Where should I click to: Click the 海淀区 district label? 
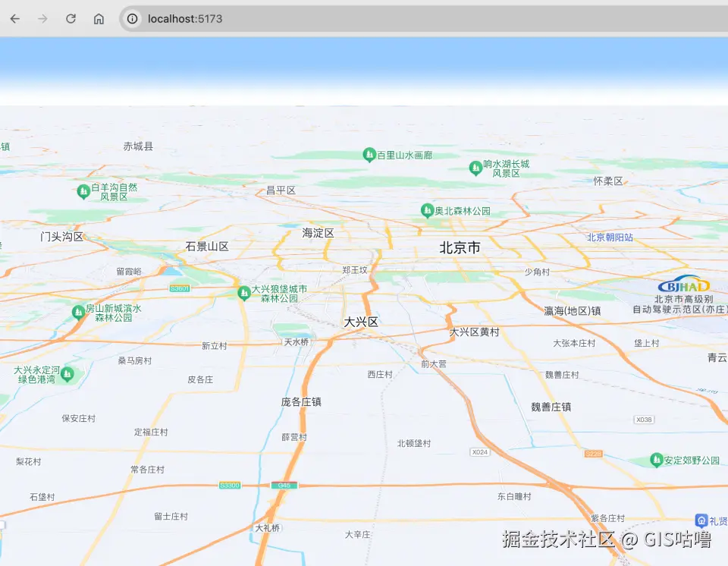point(318,233)
